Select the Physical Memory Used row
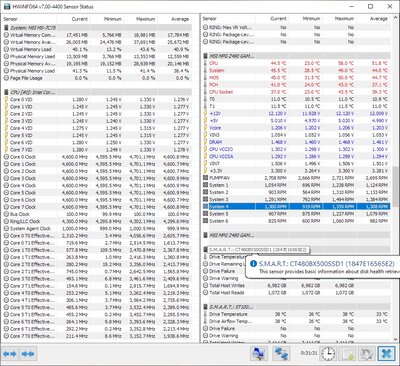This screenshot has width=400, height=366. pyautogui.click(x=98, y=56)
